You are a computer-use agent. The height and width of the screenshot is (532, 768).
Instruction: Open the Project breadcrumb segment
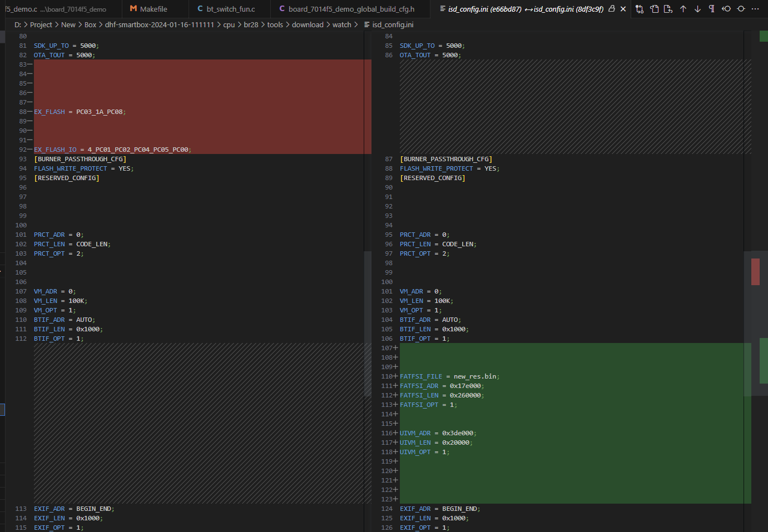(x=41, y=24)
